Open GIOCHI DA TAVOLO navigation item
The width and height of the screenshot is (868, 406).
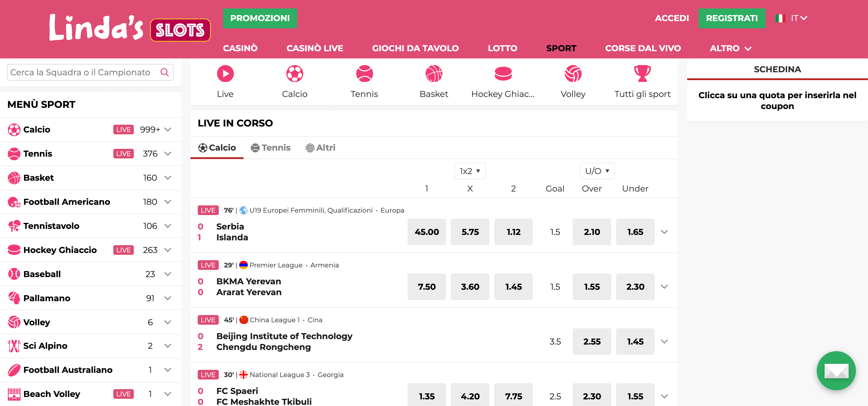tap(415, 48)
